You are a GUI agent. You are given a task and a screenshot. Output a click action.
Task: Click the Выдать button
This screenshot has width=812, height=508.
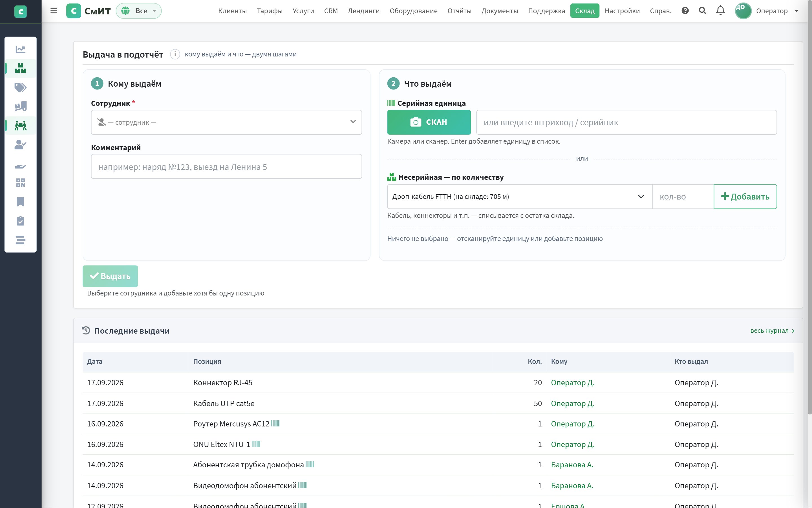110,276
